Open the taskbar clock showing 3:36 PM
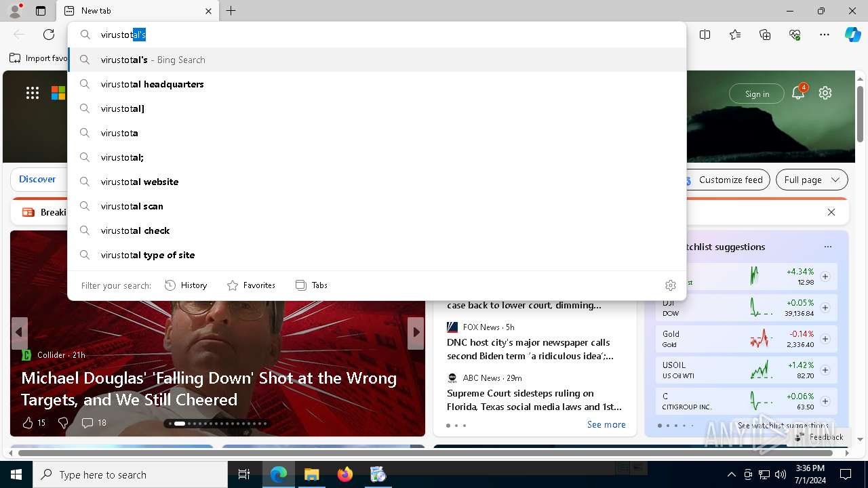 pos(810,474)
